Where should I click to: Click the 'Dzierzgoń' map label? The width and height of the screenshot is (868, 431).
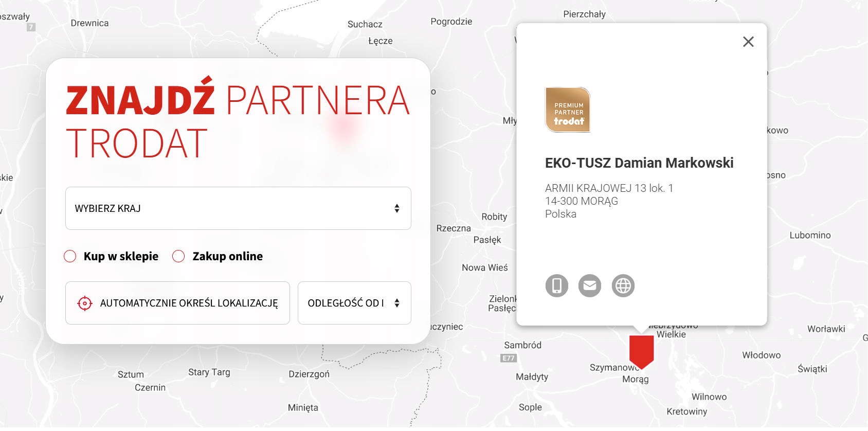click(x=309, y=374)
